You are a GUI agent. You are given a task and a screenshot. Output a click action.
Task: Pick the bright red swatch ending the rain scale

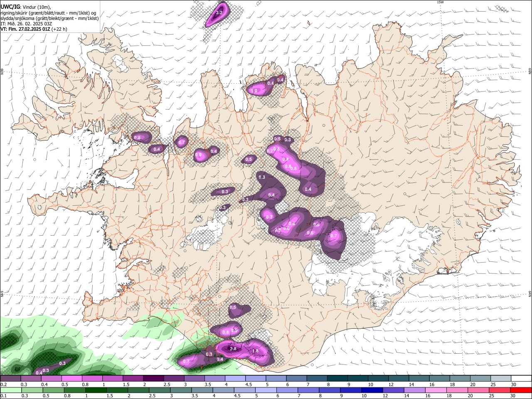click(520, 390)
